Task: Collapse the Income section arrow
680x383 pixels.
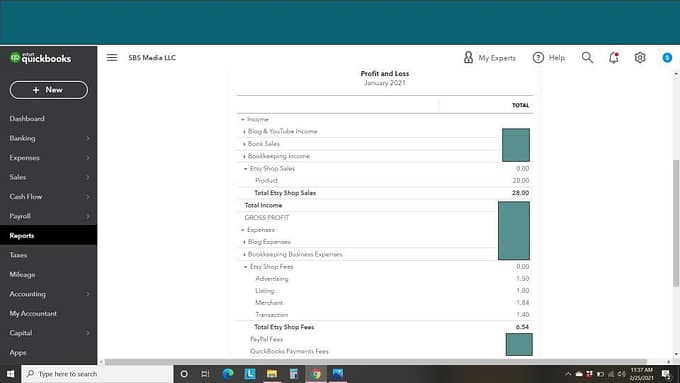Action: [x=243, y=119]
